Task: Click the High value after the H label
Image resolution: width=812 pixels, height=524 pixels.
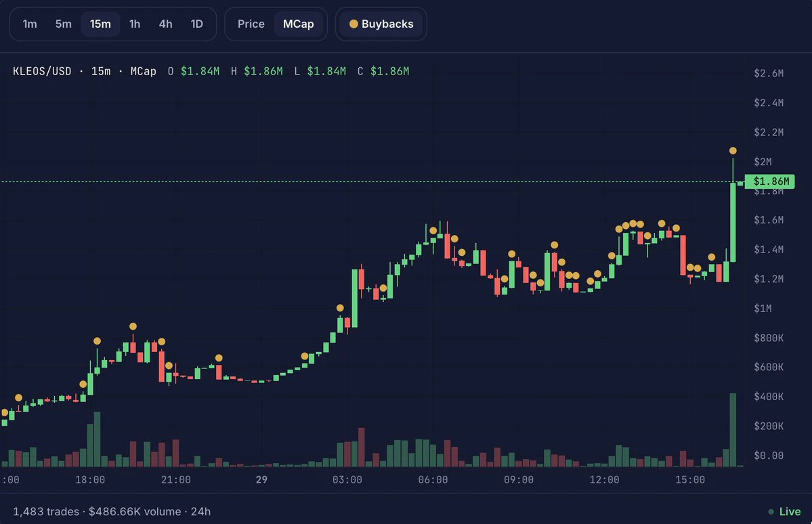Action: tap(263, 72)
